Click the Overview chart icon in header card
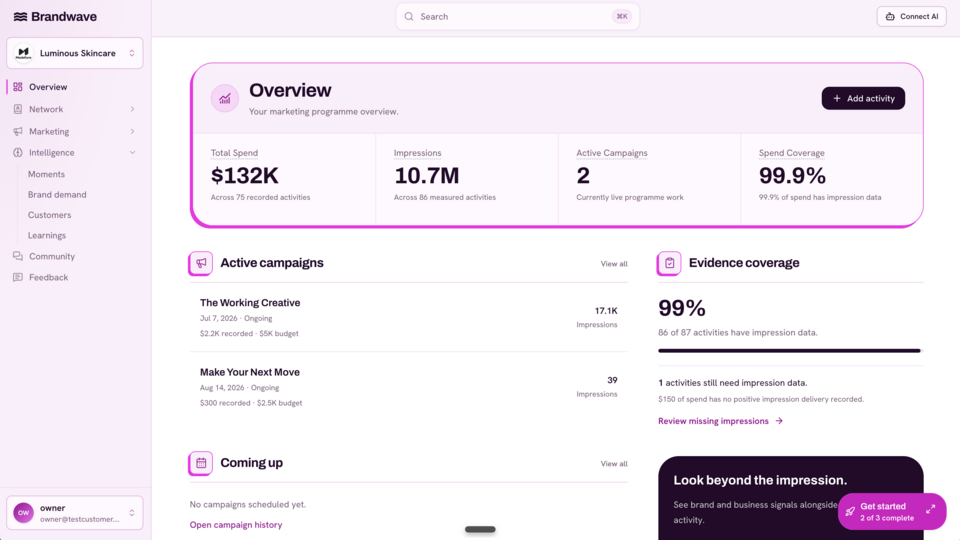Viewport: 960px width, 540px height. click(225, 98)
